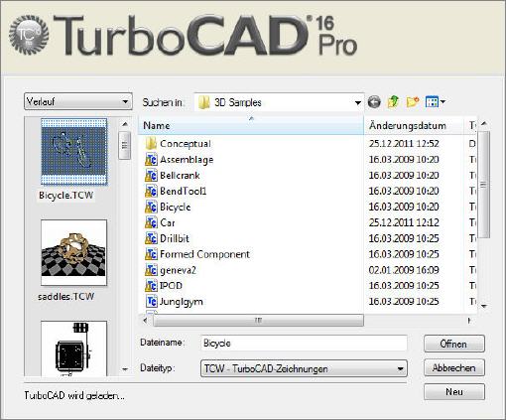Click the IPOD file icon

pyautogui.click(x=151, y=285)
